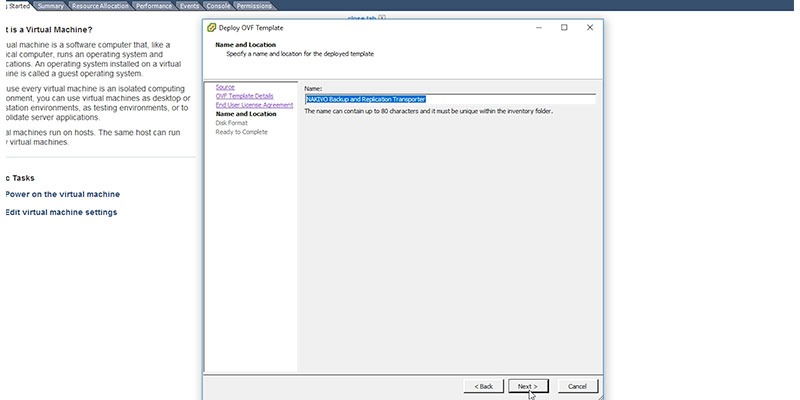
Task: Open End User License Agreement step
Action: tap(255, 105)
